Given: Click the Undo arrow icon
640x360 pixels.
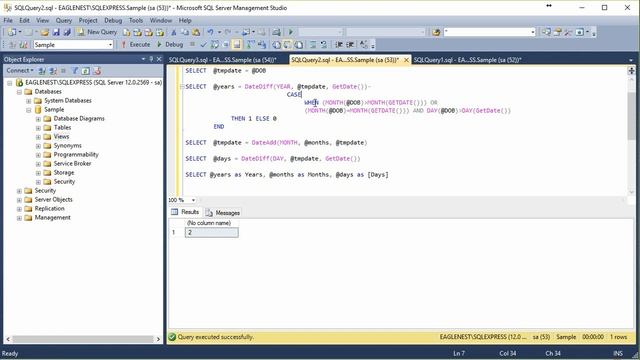Looking at the screenshot, I should [x=210, y=32].
